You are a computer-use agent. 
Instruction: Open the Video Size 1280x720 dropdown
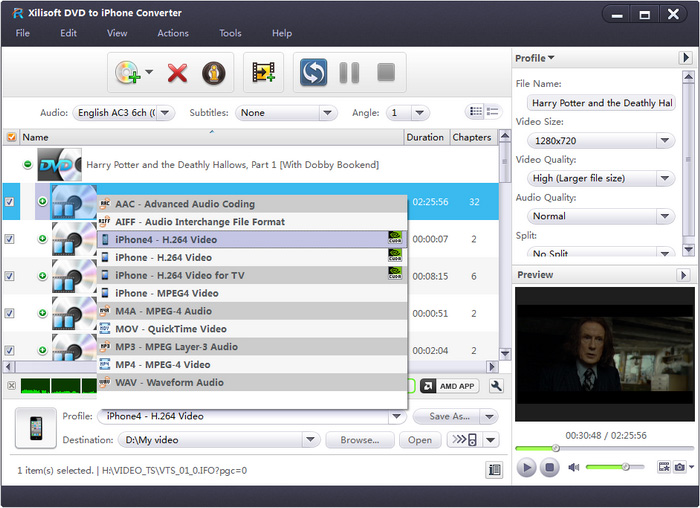(664, 140)
